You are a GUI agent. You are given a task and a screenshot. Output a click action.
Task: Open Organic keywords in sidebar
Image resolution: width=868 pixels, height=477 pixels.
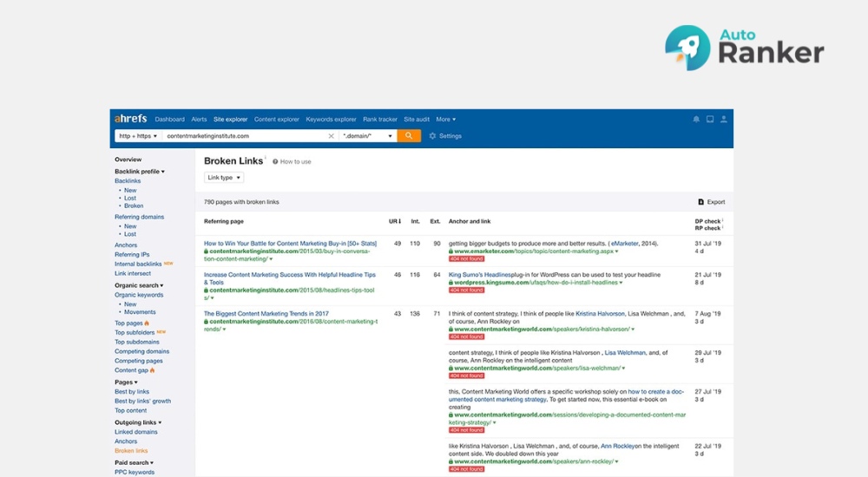[x=138, y=295]
